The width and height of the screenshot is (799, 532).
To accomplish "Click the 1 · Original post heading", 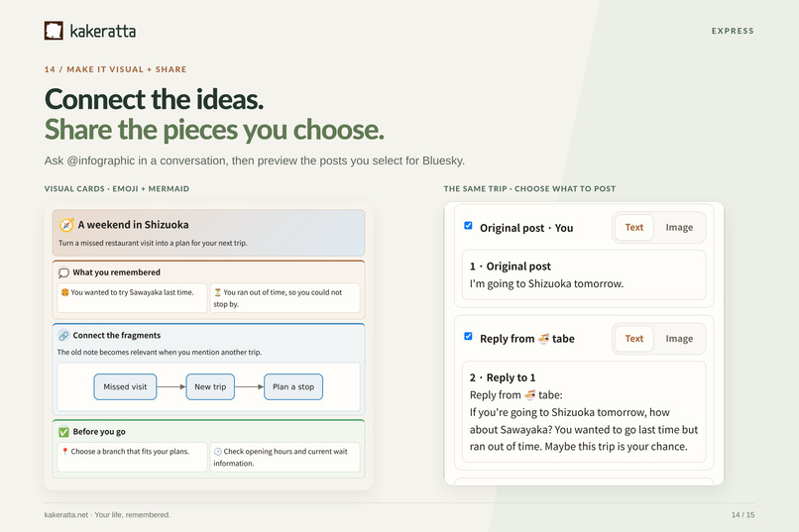I will 511,266.
